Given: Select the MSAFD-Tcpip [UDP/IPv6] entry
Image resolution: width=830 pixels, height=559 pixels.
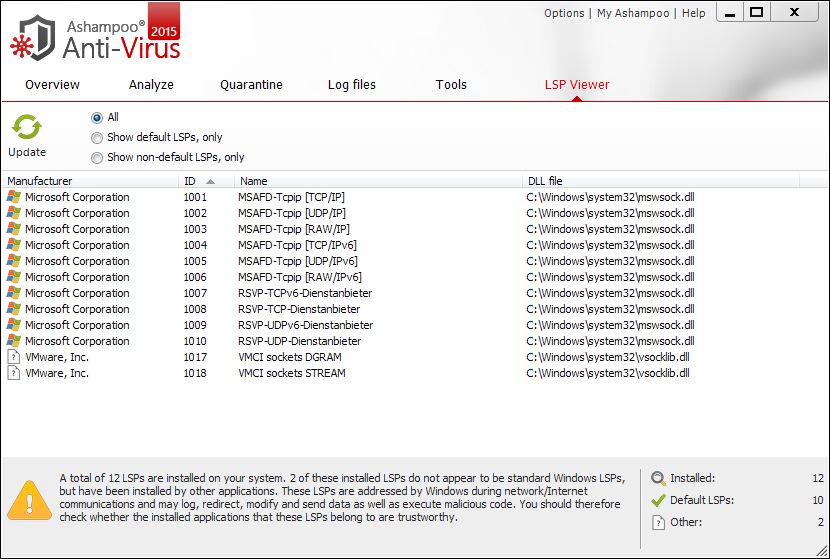Looking at the screenshot, I should pos(298,261).
